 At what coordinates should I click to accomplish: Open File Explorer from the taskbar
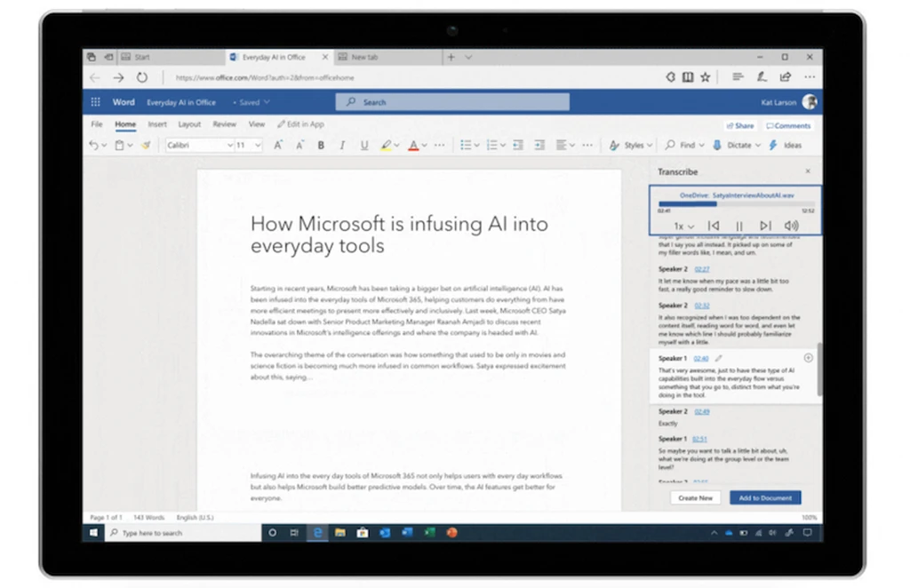(x=340, y=532)
